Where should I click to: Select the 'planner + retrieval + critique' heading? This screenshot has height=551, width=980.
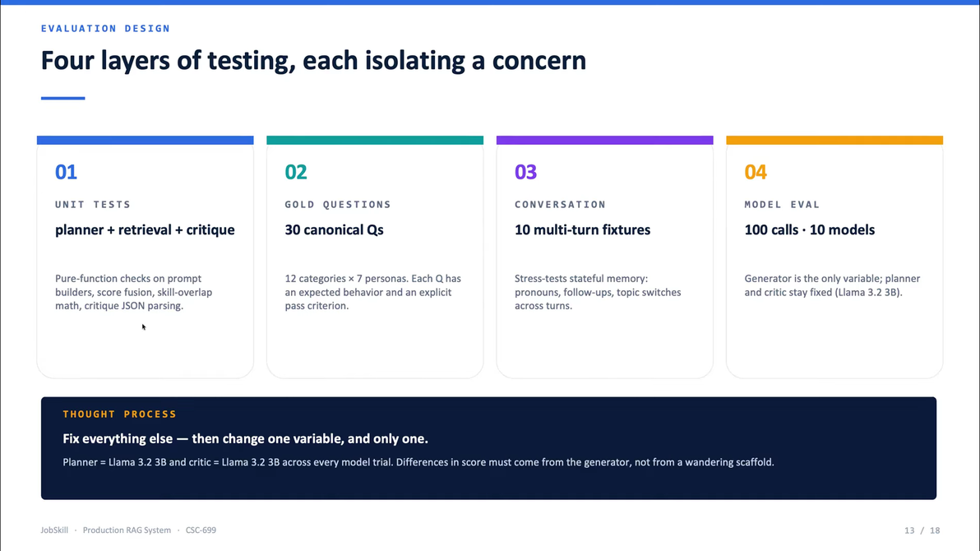pyautogui.click(x=145, y=230)
